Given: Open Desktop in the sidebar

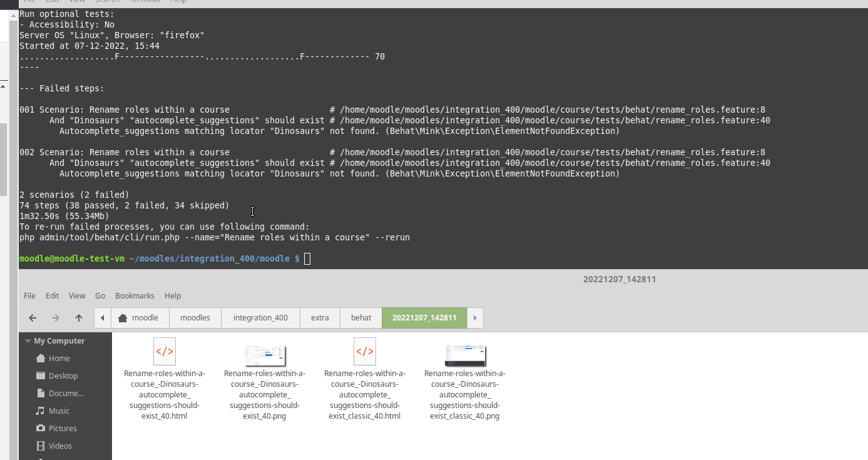Looking at the screenshot, I should pyautogui.click(x=63, y=376).
